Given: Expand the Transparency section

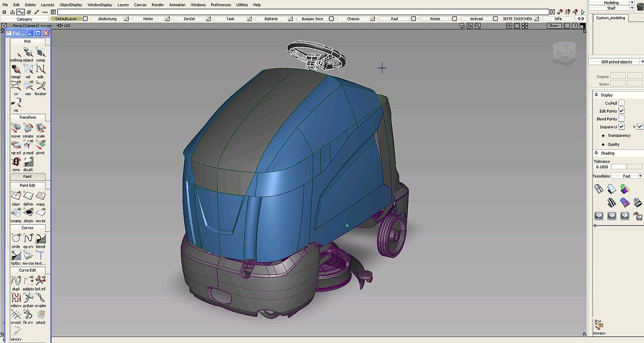Looking at the screenshot, I should [x=619, y=135].
